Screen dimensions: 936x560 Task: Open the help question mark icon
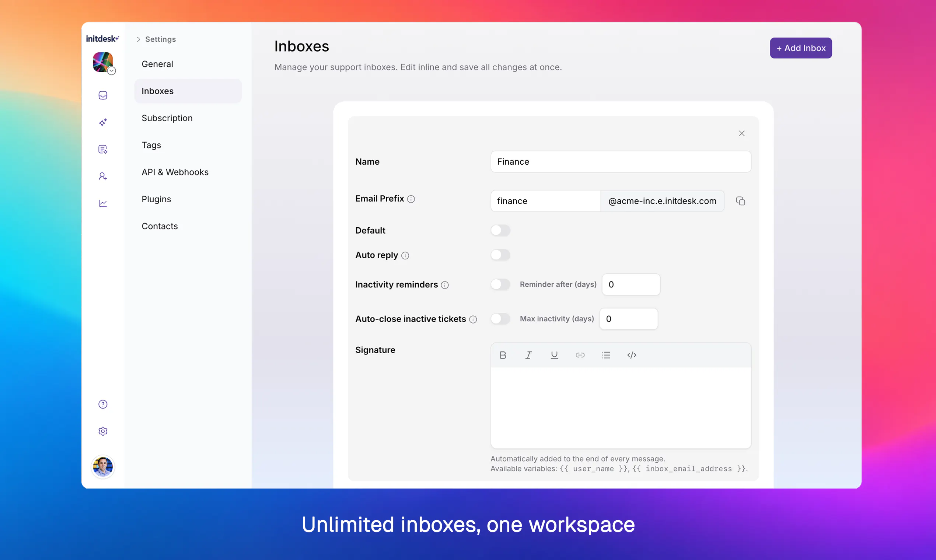click(x=103, y=404)
